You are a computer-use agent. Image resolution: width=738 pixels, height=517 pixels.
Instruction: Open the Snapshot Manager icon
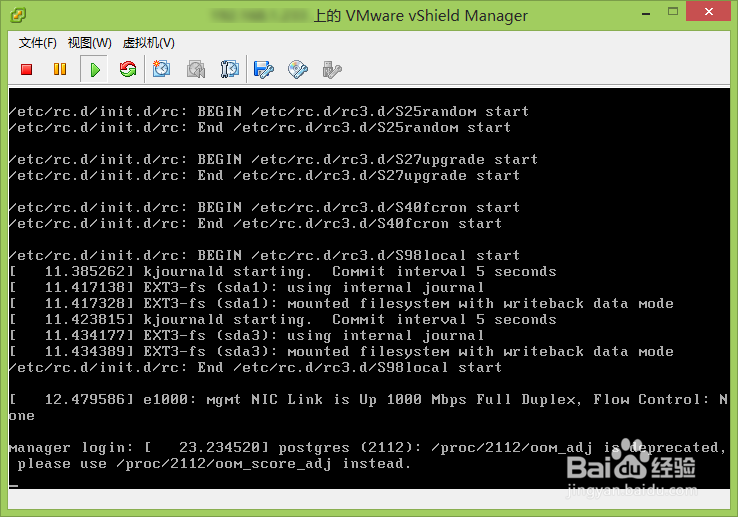pos(230,69)
